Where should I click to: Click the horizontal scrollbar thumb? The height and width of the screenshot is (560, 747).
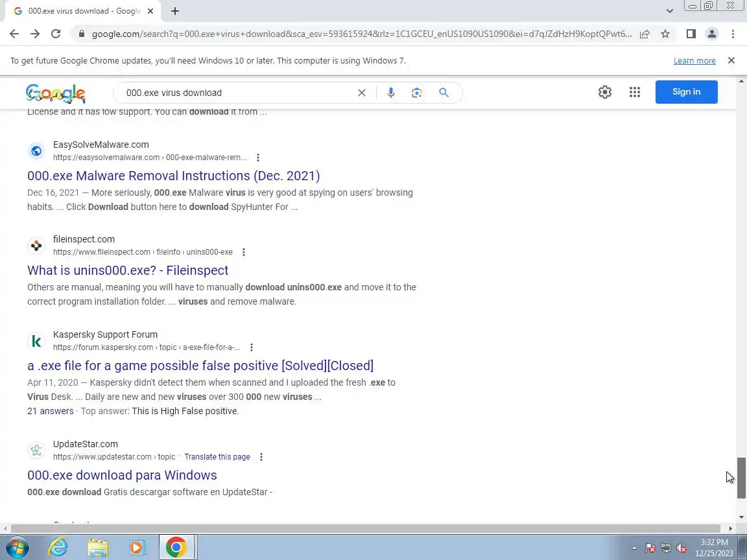click(366, 528)
